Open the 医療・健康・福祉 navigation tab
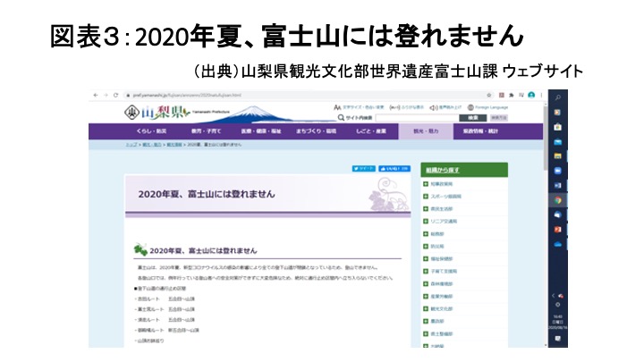The width and height of the screenshot is (644, 362). [261, 131]
